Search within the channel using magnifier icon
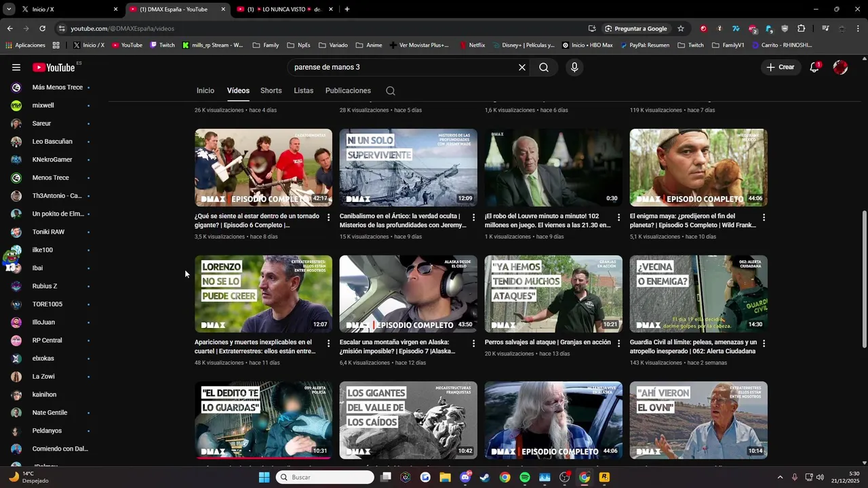The width and height of the screenshot is (868, 488). click(391, 91)
